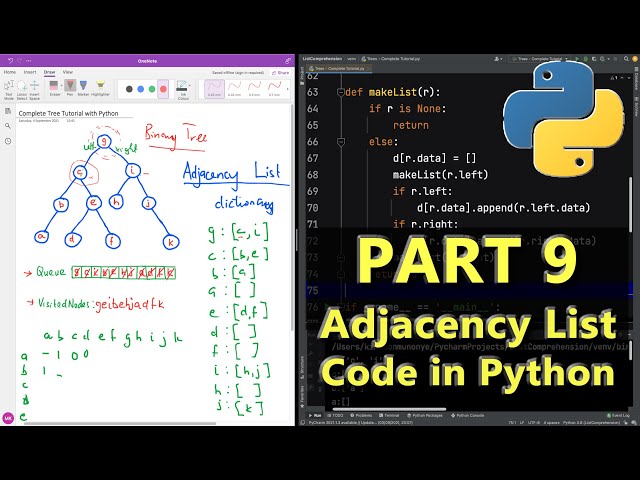The width and height of the screenshot is (640, 480).
Task: Click the green Run button in PyCharm
Action: tap(577, 59)
